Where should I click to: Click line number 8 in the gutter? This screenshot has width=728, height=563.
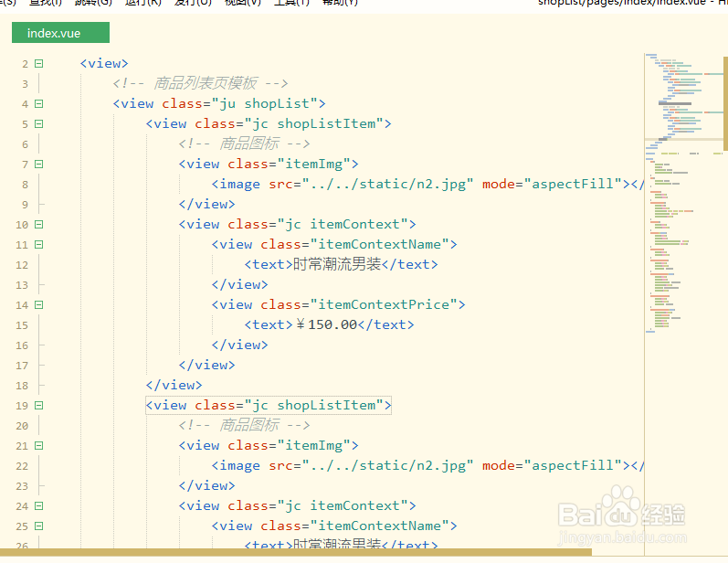(25, 185)
